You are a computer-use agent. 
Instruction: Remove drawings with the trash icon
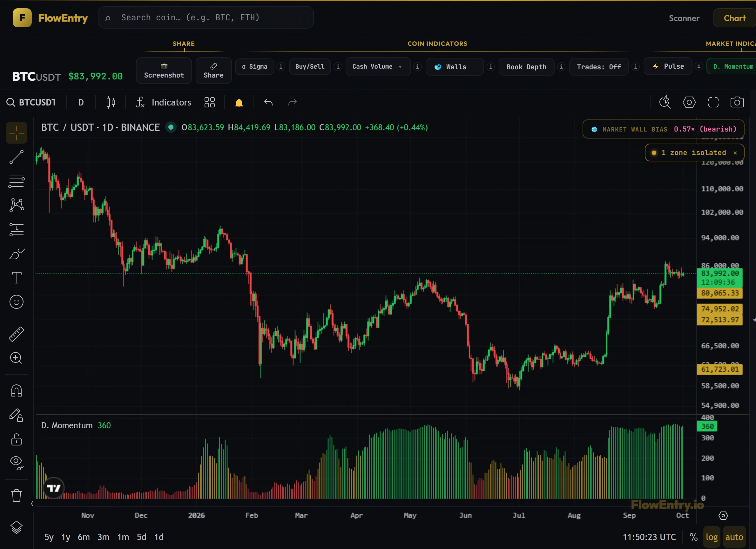coord(16,496)
